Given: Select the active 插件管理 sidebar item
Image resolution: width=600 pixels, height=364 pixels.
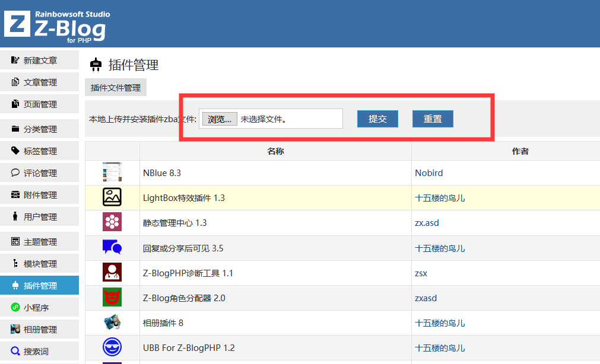Looking at the screenshot, I should [39, 285].
